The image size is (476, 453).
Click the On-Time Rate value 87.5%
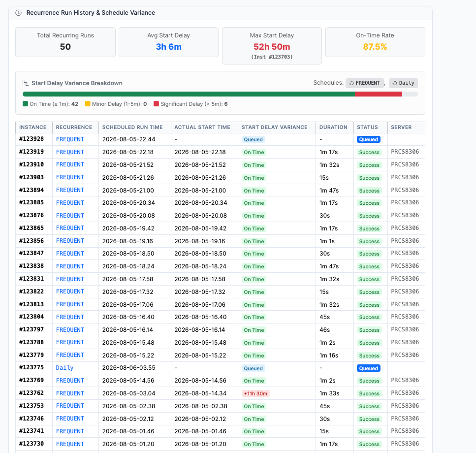(x=375, y=47)
